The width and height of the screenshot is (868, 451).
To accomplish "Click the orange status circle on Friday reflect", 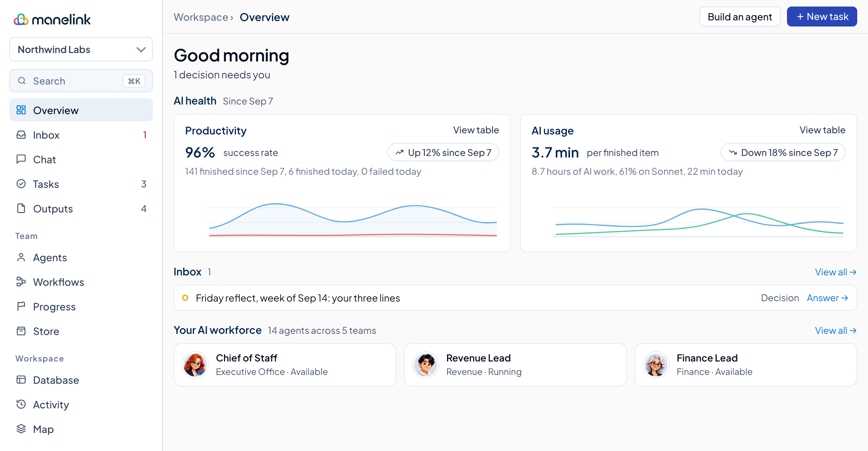I will click(x=185, y=298).
